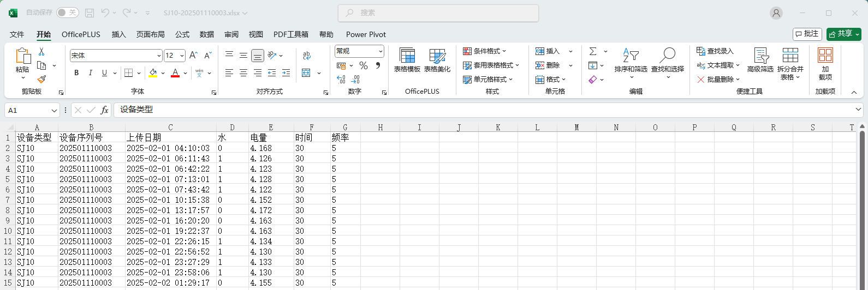Click the search box in title bar
The height and width of the screenshot is (290, 868).
click(x=438, y=13)
